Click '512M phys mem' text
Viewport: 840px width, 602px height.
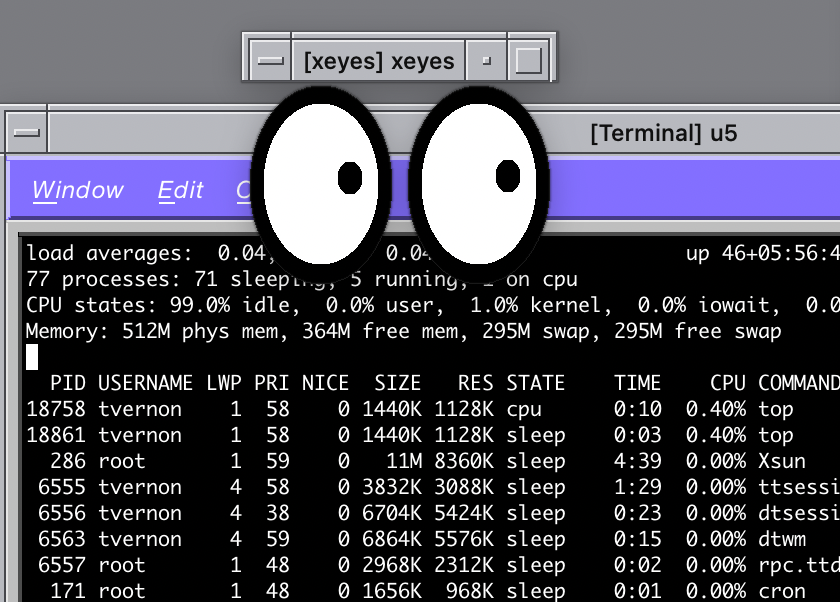[202, 331]
